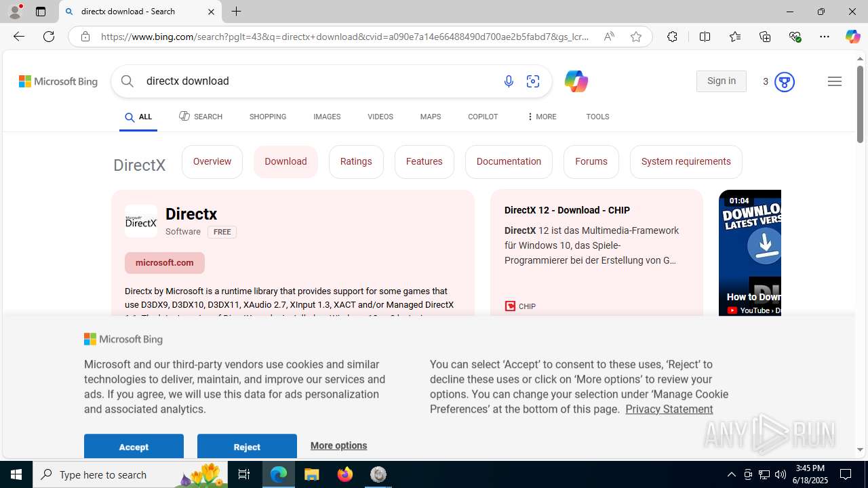Screen dimensions: 868x488
Task: Select the Overview chip
Action: click(x=212, y=162)
